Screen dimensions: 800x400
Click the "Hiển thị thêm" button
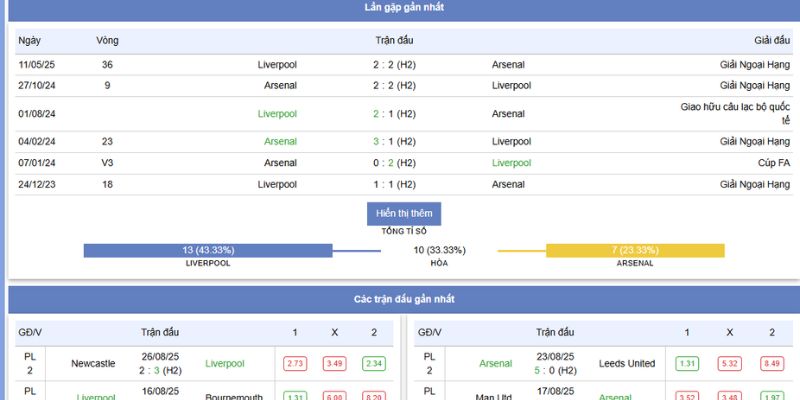click(404, 213)
